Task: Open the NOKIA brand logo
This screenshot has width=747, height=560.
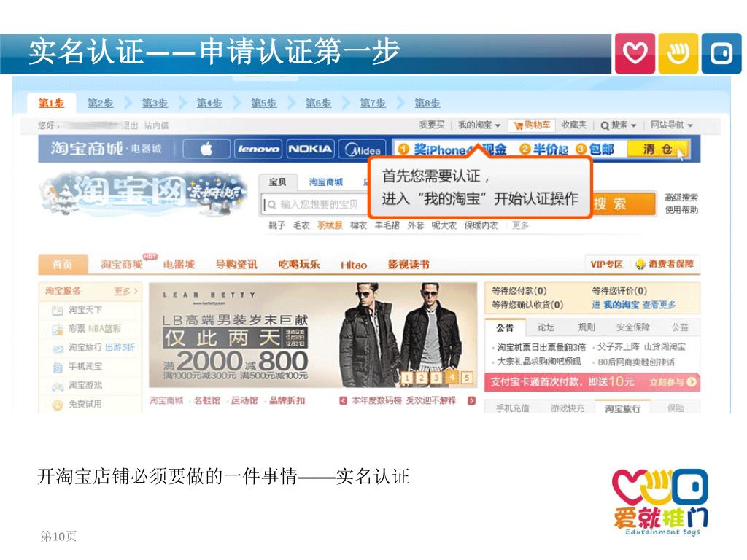Action: [310, 149]
